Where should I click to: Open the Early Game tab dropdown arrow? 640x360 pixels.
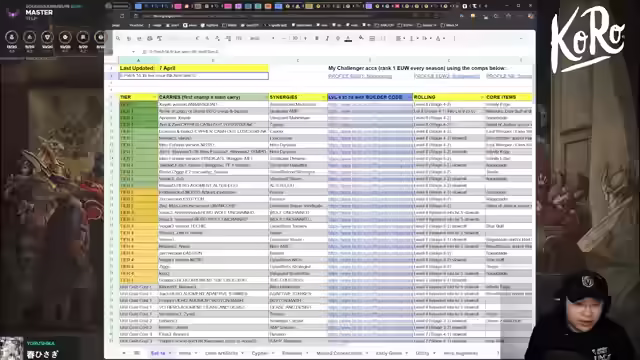tap(407, 353)
